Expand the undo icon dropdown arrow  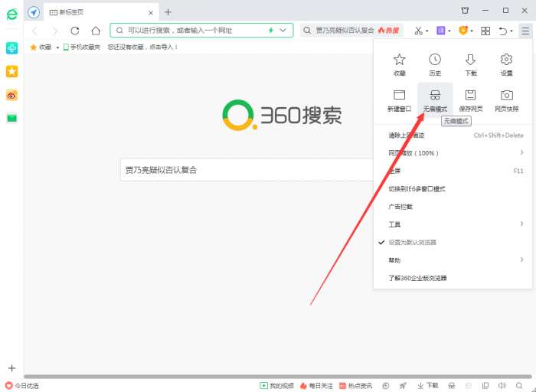[x=511, y=31]
